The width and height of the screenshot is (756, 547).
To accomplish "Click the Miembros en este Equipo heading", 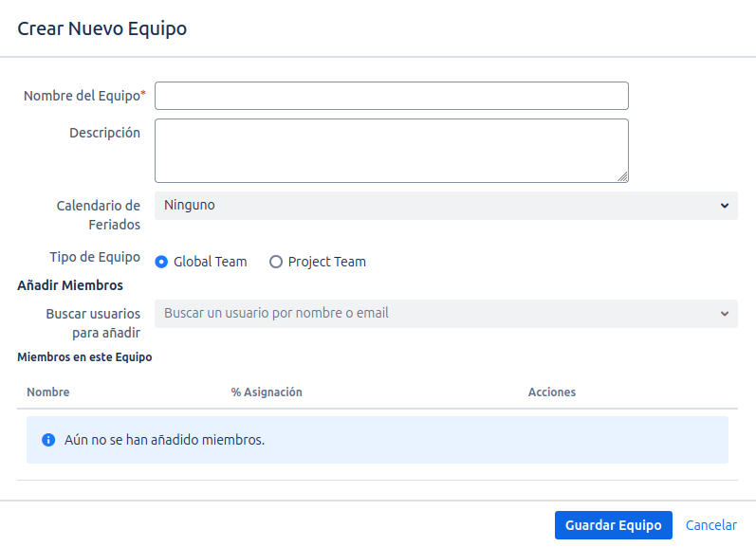I will (84, 357).
